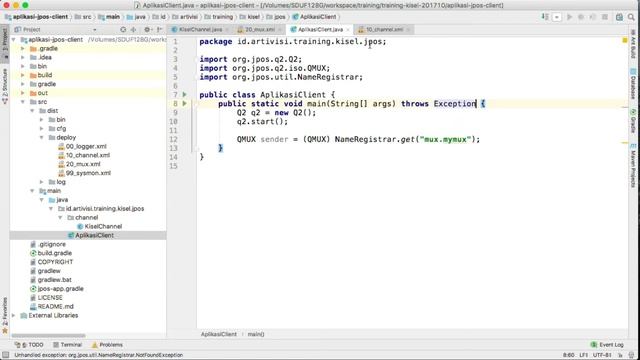The image size is (640, 360).
Task: Open the Event Log tool window
Action: point(607,345)
